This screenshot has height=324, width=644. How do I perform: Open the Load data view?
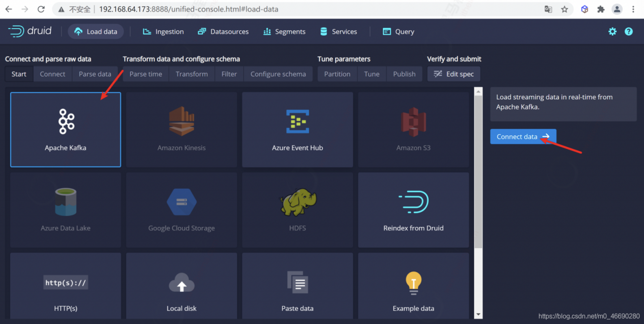pyautogui.click(x=96, y=31)
